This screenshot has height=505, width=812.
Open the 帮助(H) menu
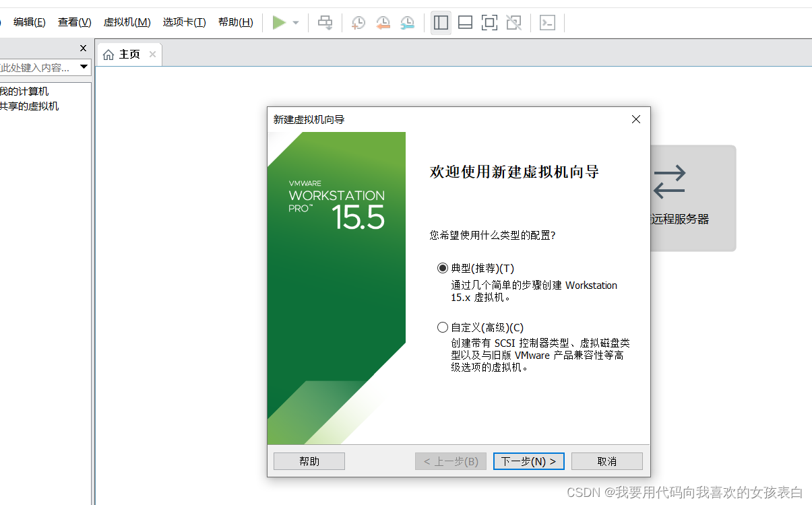[235, 22]
